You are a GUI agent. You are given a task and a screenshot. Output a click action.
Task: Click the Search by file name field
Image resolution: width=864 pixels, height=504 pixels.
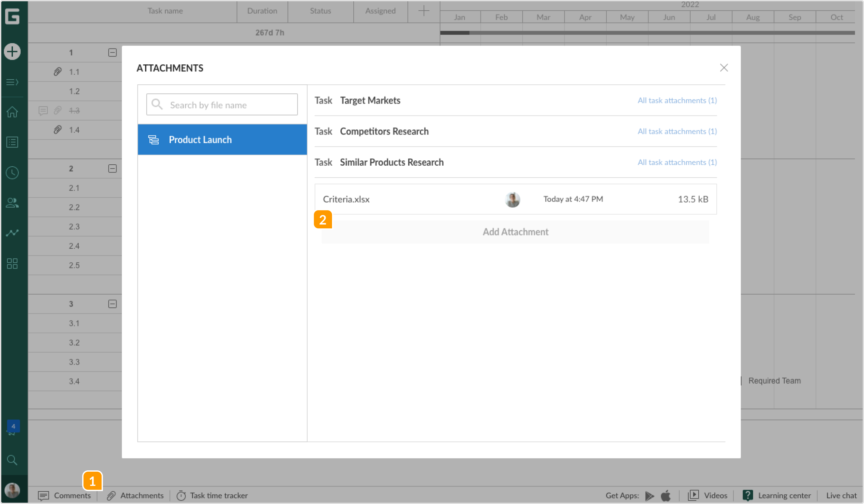click(222, 104)
